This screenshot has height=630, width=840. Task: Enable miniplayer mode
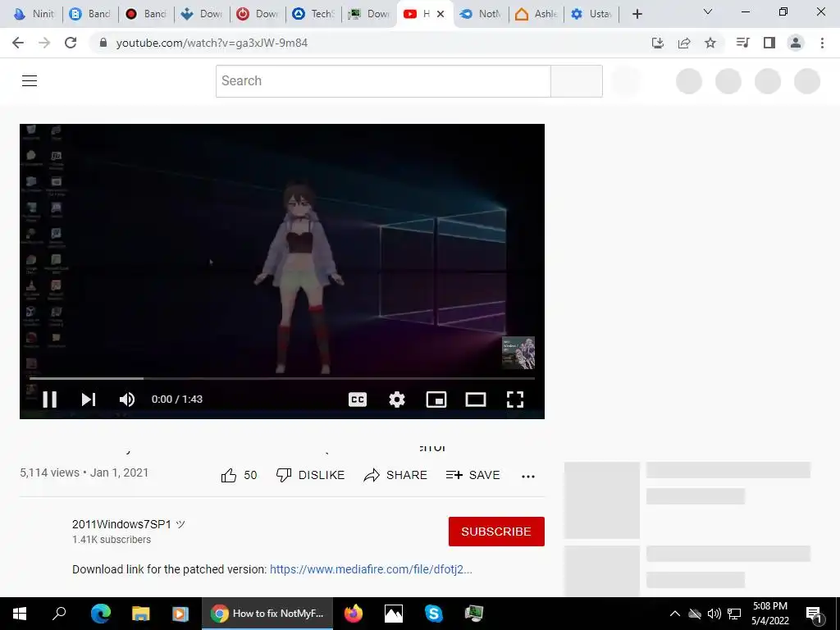436,399
